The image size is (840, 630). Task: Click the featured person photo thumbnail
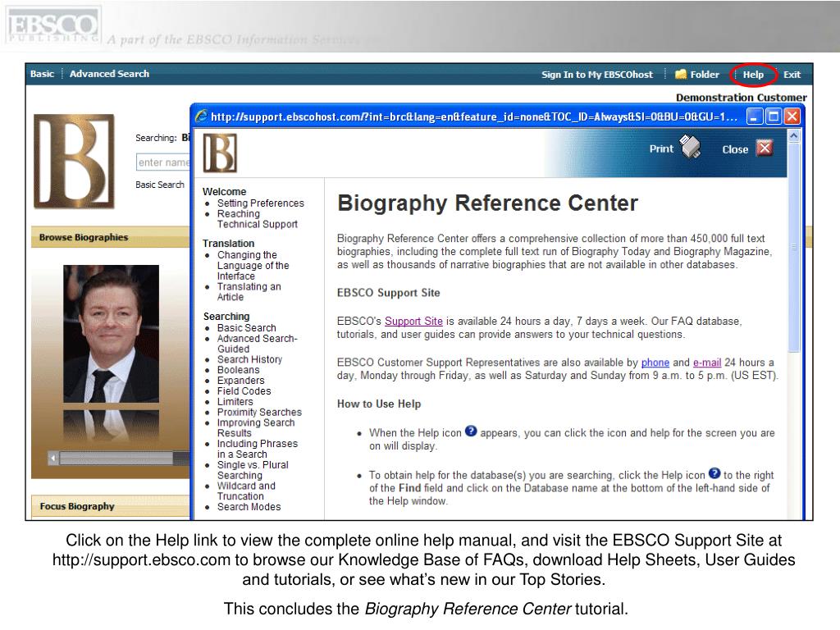(111, 334)
